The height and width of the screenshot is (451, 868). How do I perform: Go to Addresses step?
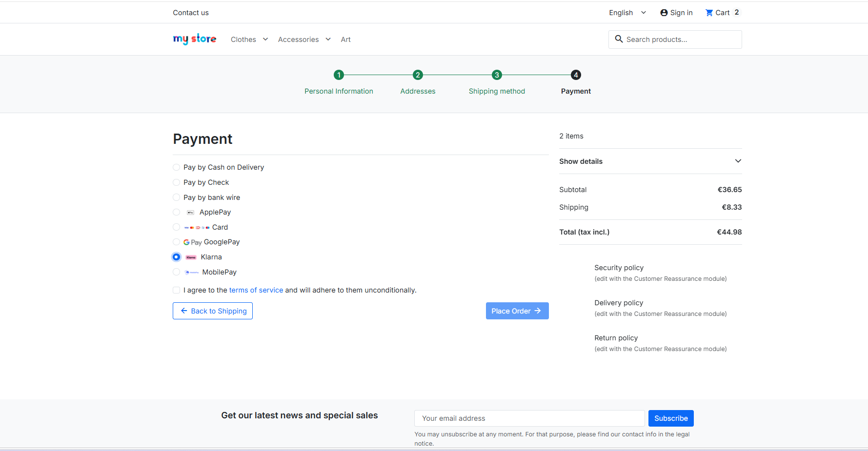click(x=418, y=91)
